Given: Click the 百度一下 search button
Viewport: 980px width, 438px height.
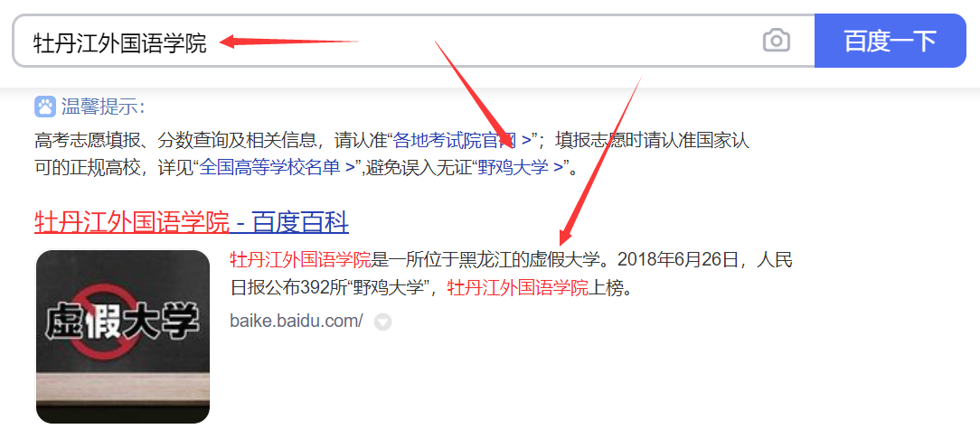Looking at the screenshot, I should [890, 42].
